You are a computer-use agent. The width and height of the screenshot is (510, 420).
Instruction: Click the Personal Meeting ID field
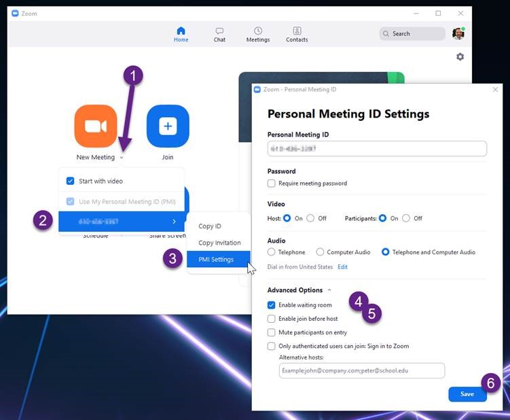(x=377, y=149)
